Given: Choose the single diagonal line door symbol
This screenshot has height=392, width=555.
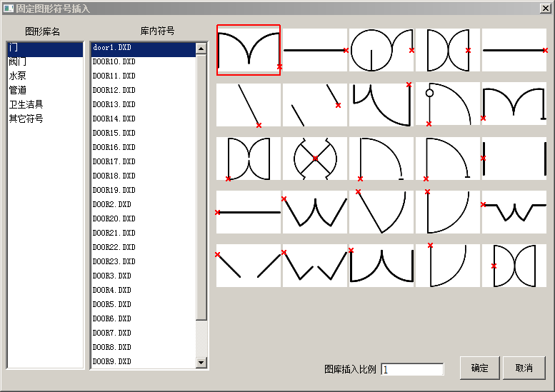Looking at the screenshot, I should point(249,105).
